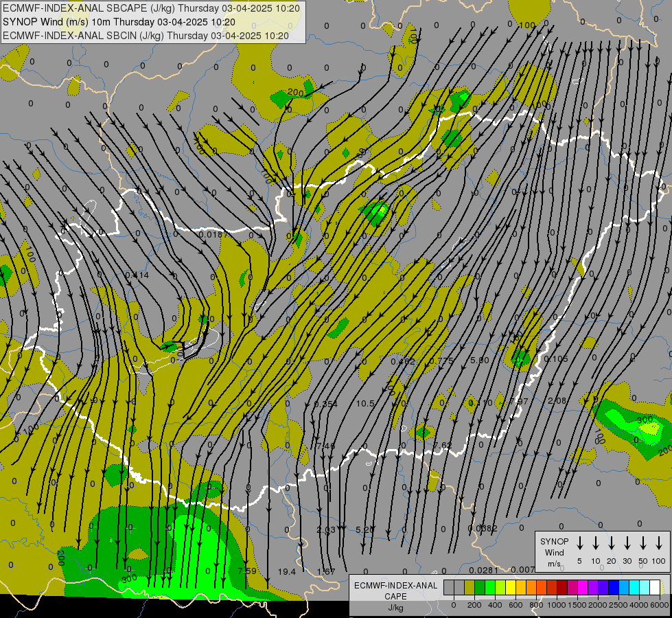Select the pure blue CAPE legend swatch
The image size is (672, 618).
[613, 587]
